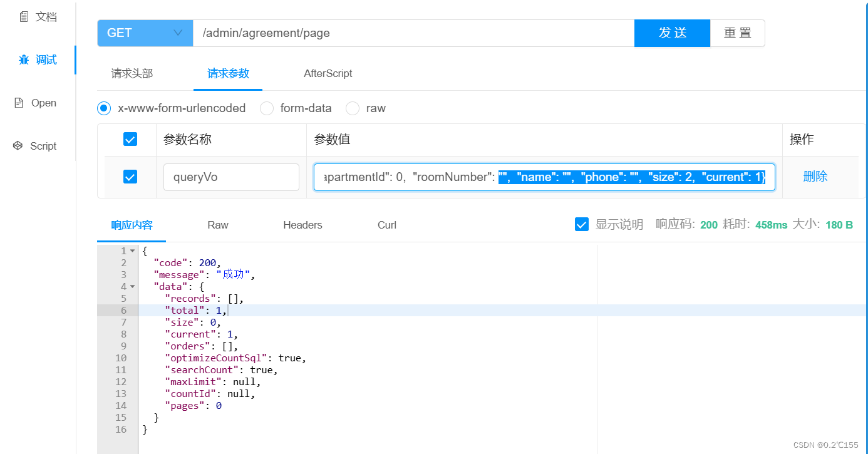Toggle the queryVo parameter row checkbox

[x=130, y=177]
